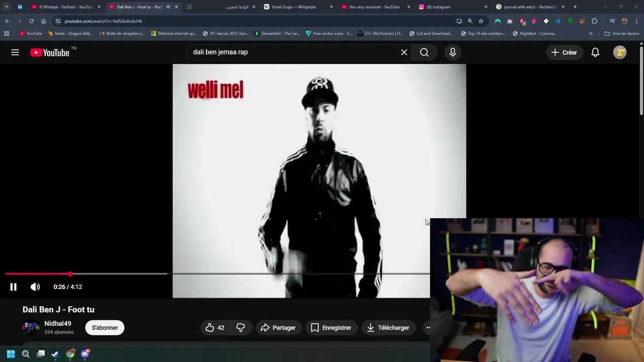
Task: Close the Dali Ben J - Foot tu tab
Action: [176, 7]
